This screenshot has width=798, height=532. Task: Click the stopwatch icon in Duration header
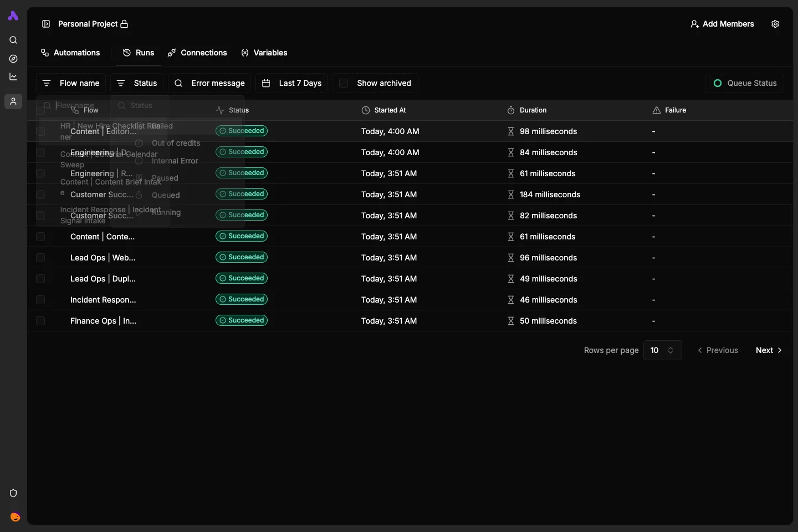tap(511, 110)
